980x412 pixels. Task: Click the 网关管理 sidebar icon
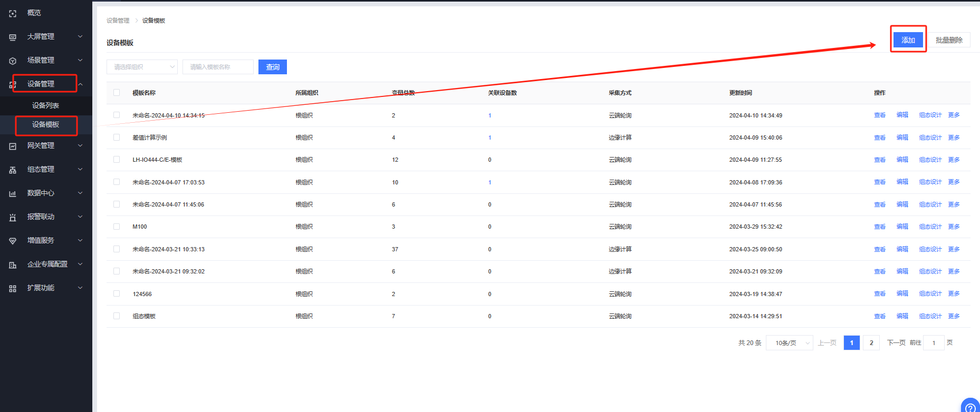pos(13,146)
